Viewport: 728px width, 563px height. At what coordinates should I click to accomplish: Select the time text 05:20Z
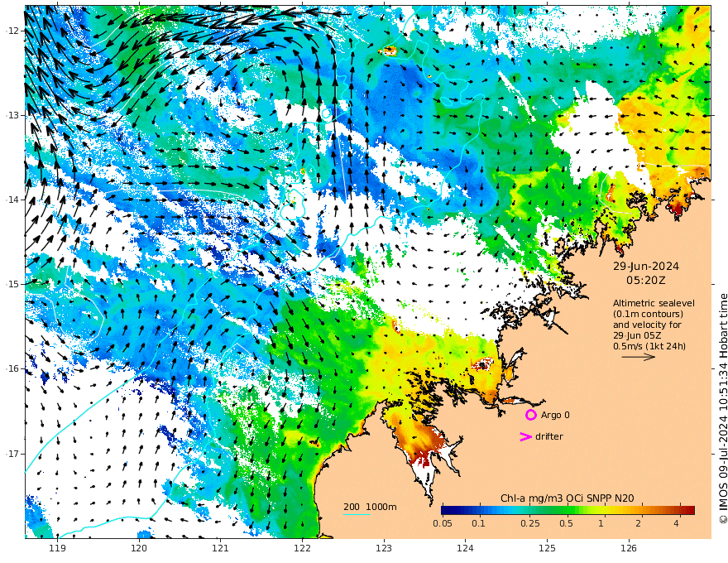coord(646,281)
